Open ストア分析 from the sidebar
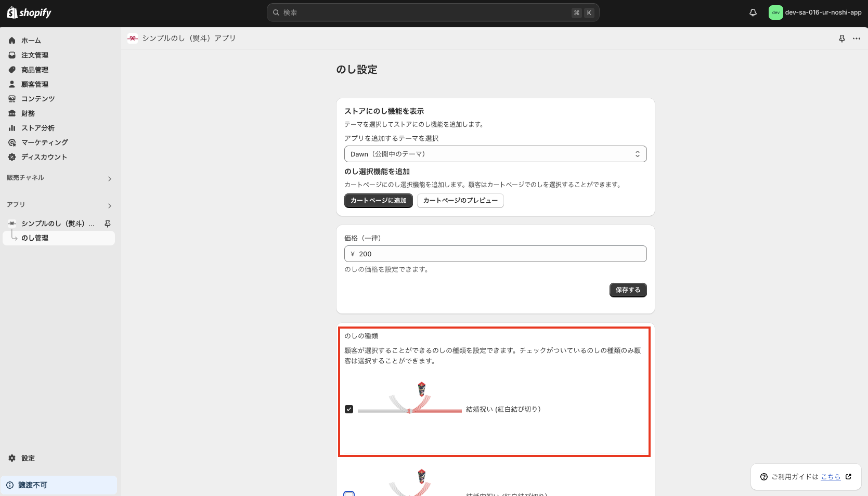This screenshot has width=868, height=496. pyautogui.click(x=38, y=127)
